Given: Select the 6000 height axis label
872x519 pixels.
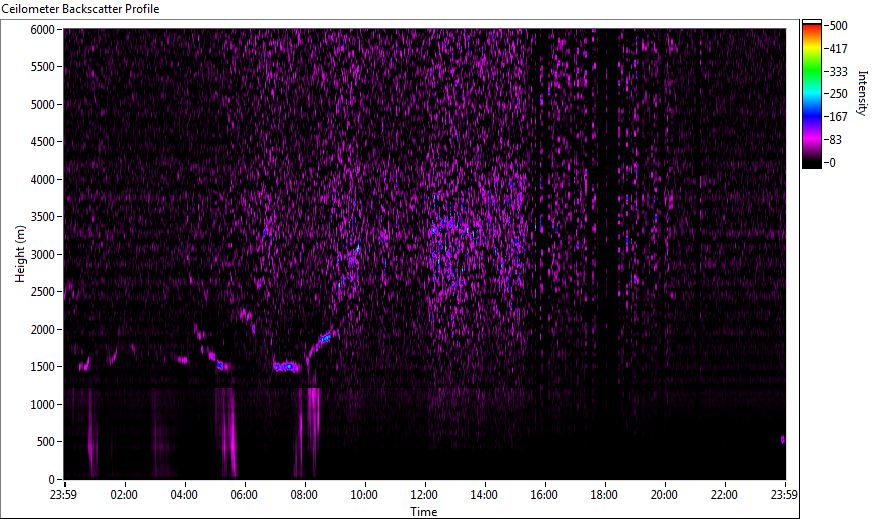Looking at the screenshot, I should tap(42, 30).
